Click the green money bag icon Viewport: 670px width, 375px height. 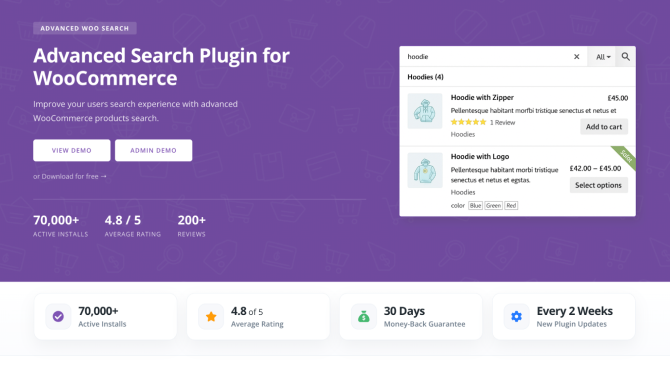coord(364,316)
